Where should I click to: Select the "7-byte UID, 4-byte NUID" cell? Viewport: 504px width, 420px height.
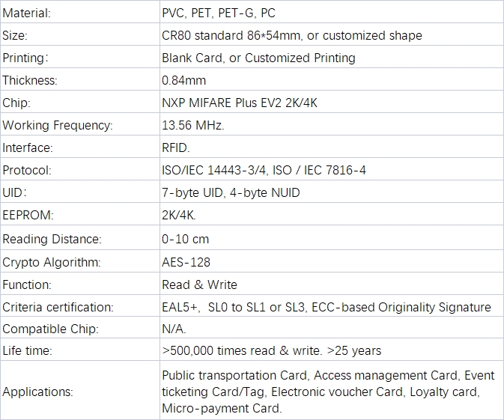(231, 192)
